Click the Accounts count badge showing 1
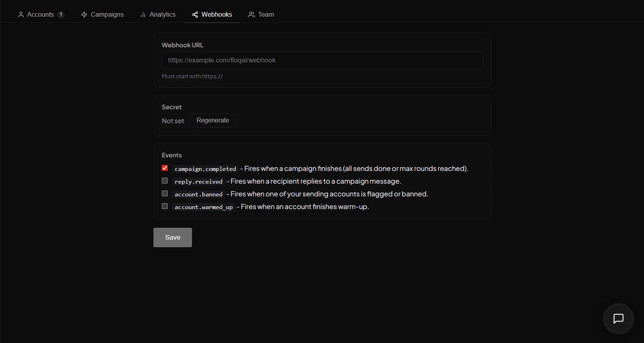 pos(61,15)
